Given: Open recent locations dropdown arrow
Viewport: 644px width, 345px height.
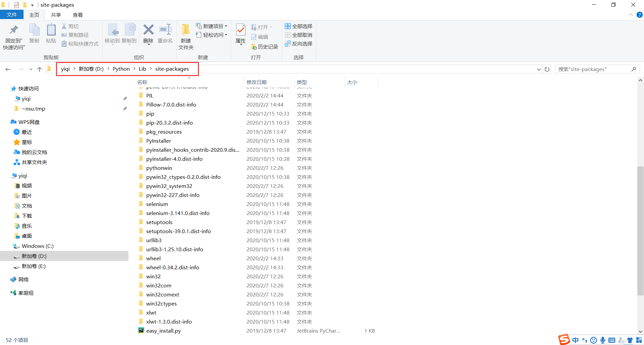Looking at the screenshot, I should pos(31,69).
